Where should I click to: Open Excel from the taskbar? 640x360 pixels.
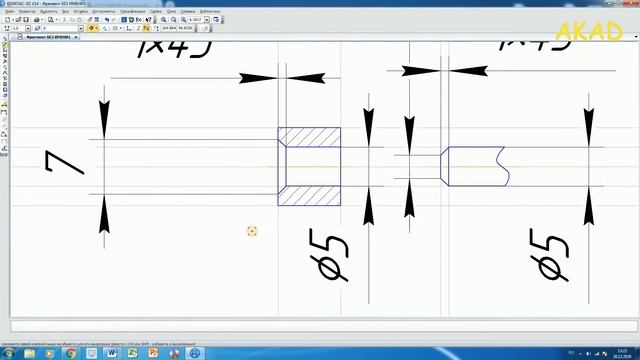pos(132,353)
